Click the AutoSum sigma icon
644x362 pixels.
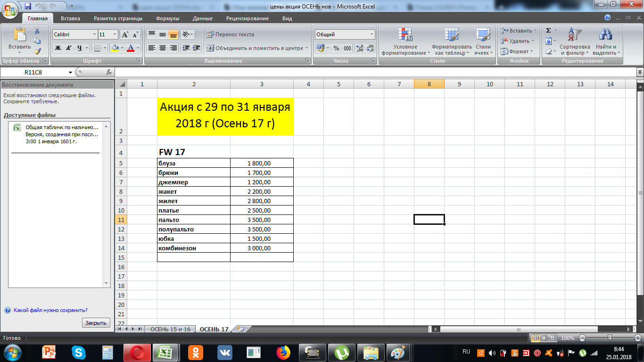tap(548, 31)
